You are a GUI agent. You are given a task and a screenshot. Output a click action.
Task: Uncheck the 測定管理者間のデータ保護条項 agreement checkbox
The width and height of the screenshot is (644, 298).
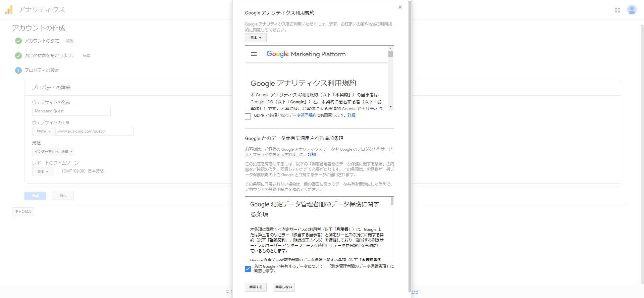click(248, 269)
